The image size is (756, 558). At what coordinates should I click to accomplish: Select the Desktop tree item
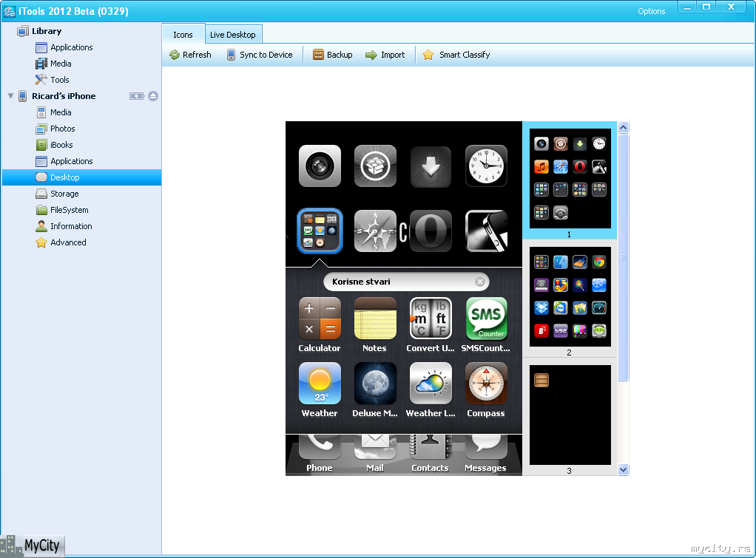pyautogui.click(x=81, y=177)
